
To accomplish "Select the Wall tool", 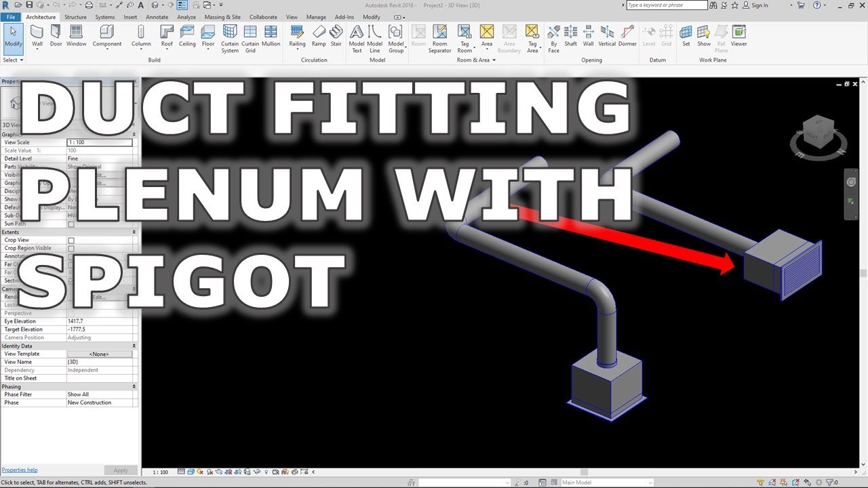I will [37, 37].
